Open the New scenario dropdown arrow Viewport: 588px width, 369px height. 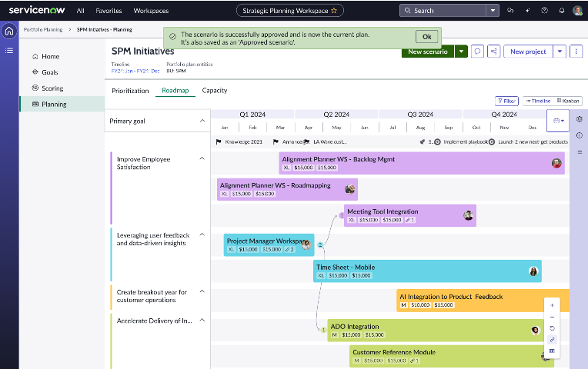(x=460, y=52)
